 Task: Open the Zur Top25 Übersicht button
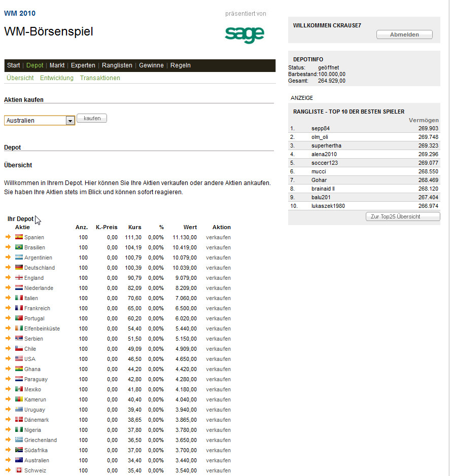pyautogui.click(x=403, y=216)
